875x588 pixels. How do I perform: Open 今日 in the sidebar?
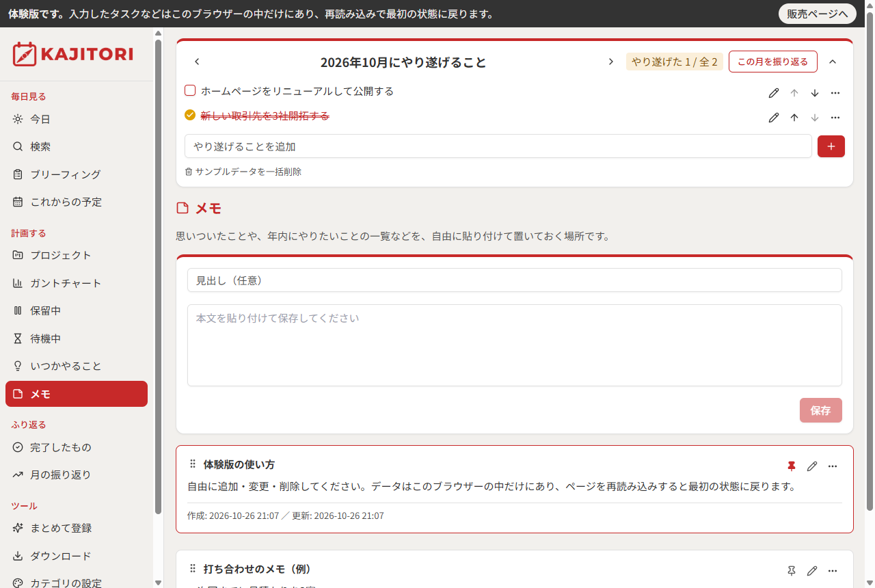click(77, 119)
